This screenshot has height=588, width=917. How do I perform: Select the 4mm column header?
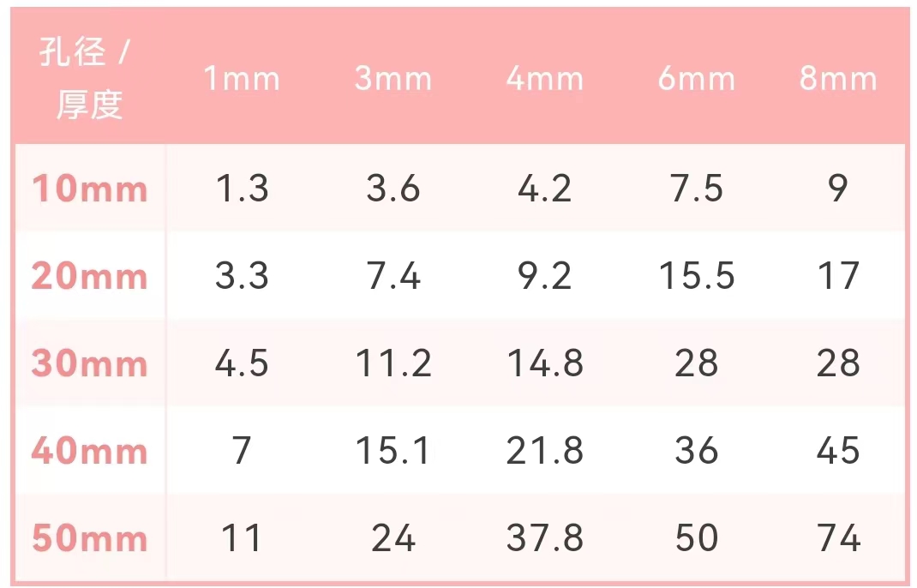[x=544, y=78]
